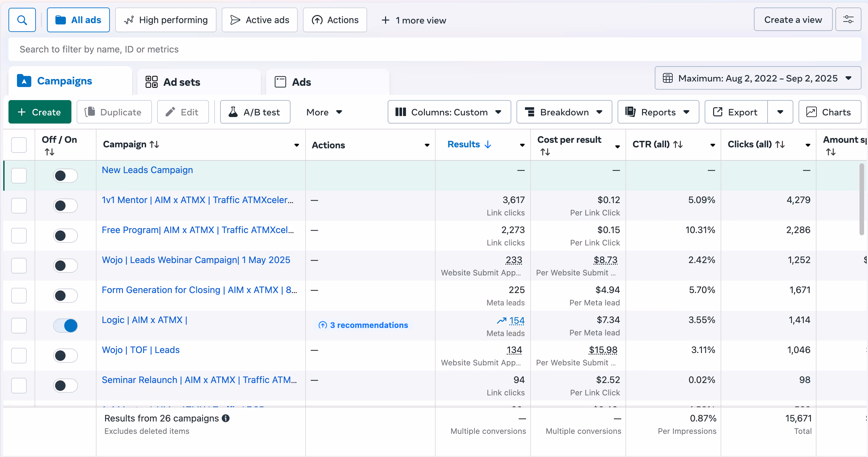Image resolution: width=868 pixels, height=457 pixels.
Task: Open the Charts panel
Action: [829, 112]
